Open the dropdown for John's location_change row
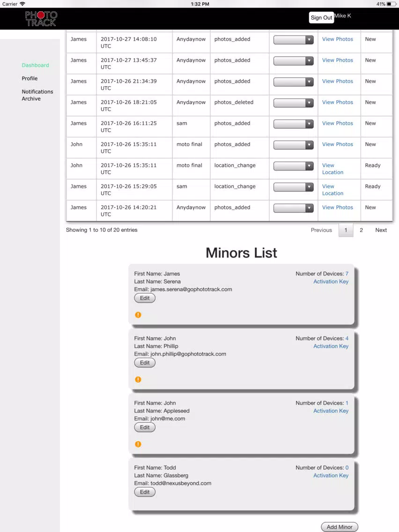399x532 pixels. point(294,166)
